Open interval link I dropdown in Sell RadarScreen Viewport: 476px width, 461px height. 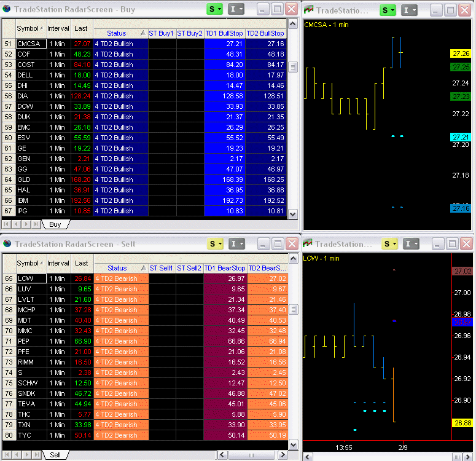(x=236, y=244)
